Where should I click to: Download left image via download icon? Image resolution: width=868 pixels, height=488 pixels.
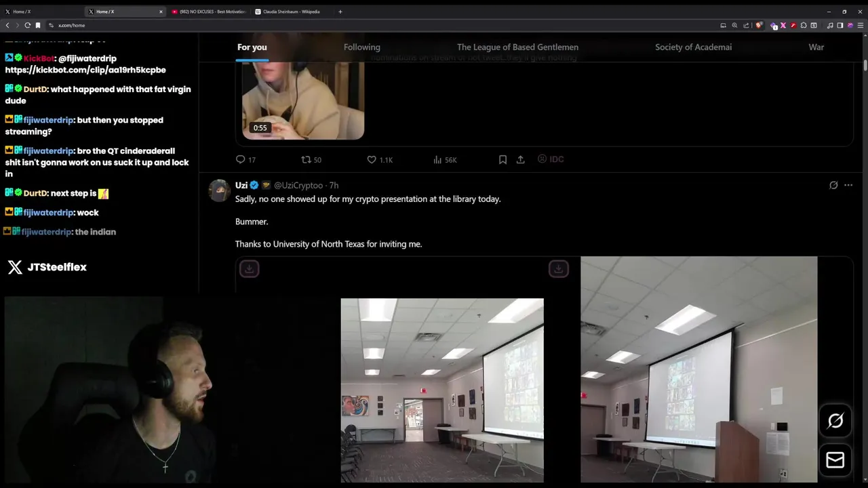[249, 269]
